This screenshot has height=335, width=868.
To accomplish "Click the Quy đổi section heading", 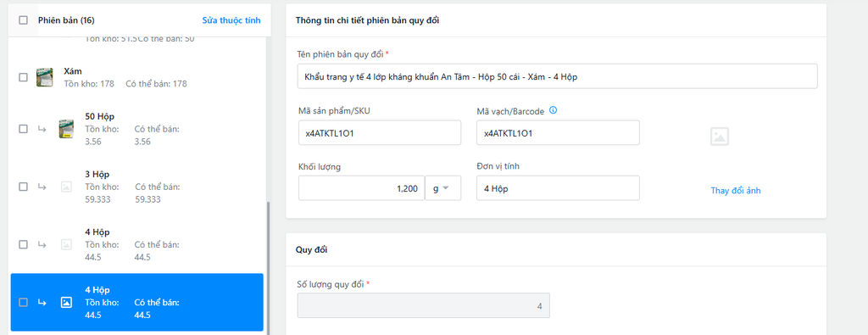I will pos(312,249).
